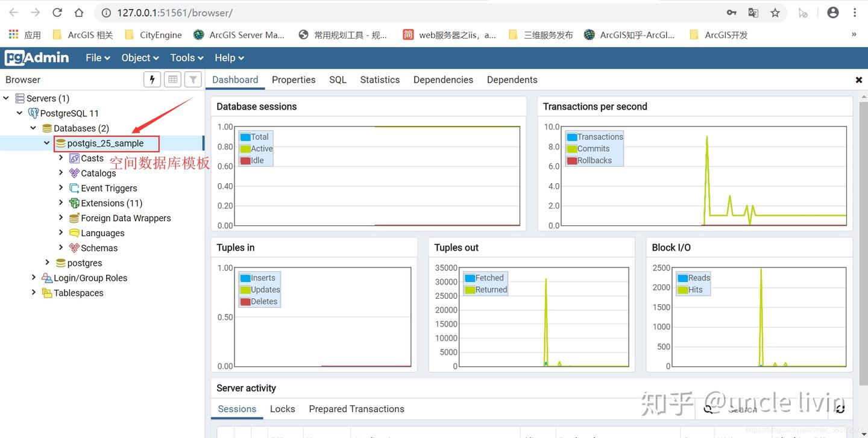Click the search icon in Server activity

(709, 409)
